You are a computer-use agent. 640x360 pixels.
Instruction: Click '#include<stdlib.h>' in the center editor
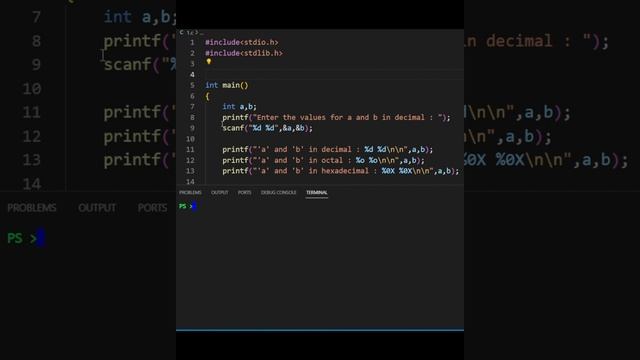coord(244,53)
